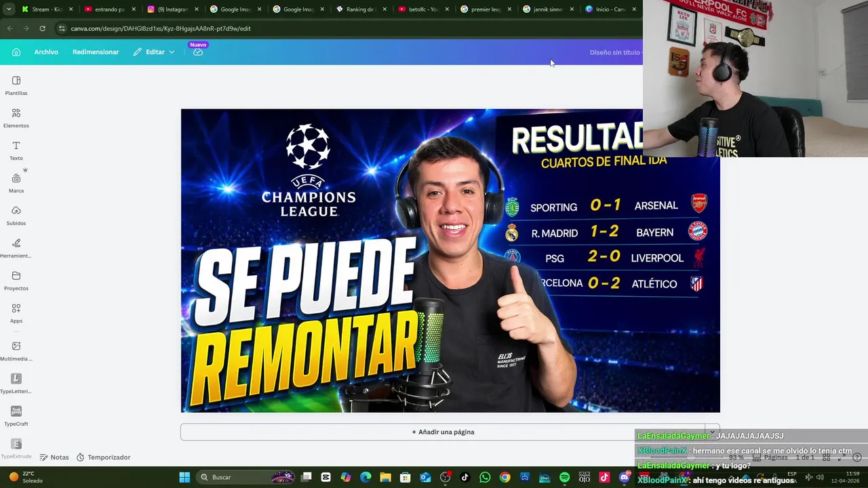Open Discord from the taskbar

point(625,477)
